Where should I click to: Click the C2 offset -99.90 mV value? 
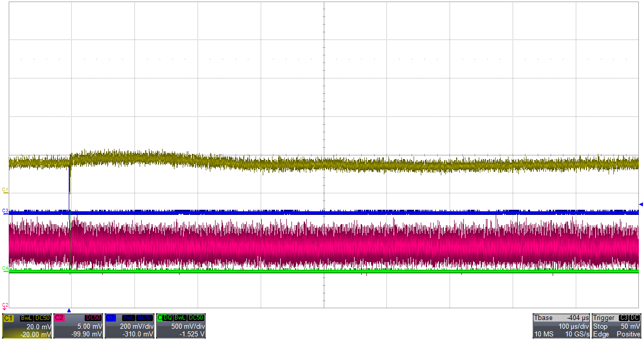coord(87,334)
